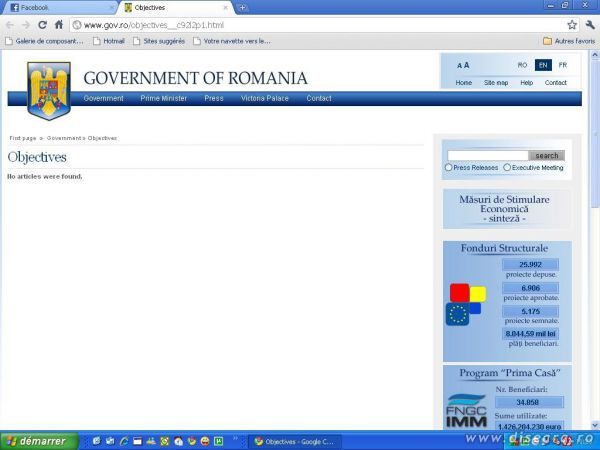Open a new tab with plus button

coord(243,7)
